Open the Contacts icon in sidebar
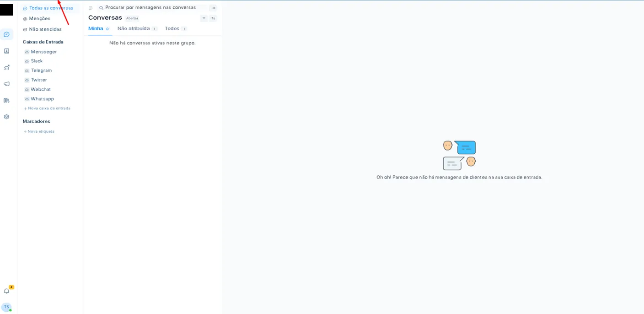 [x=6, y=51]
